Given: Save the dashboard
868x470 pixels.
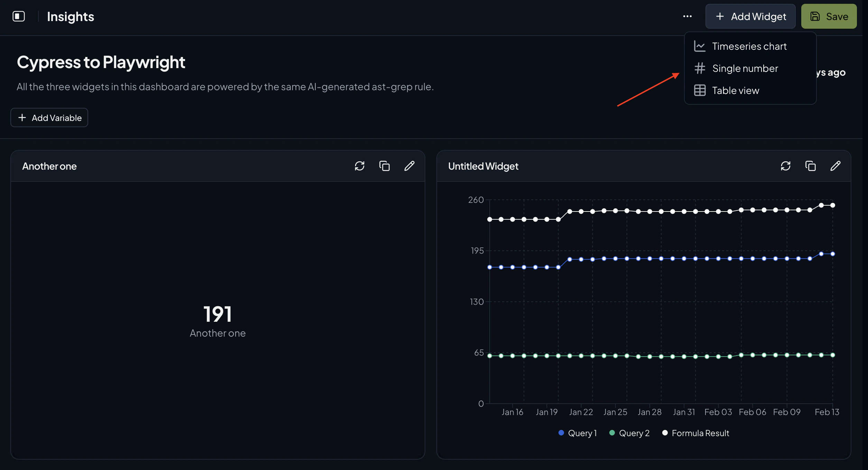Looking at the screenshot, I should pos(829,16).
